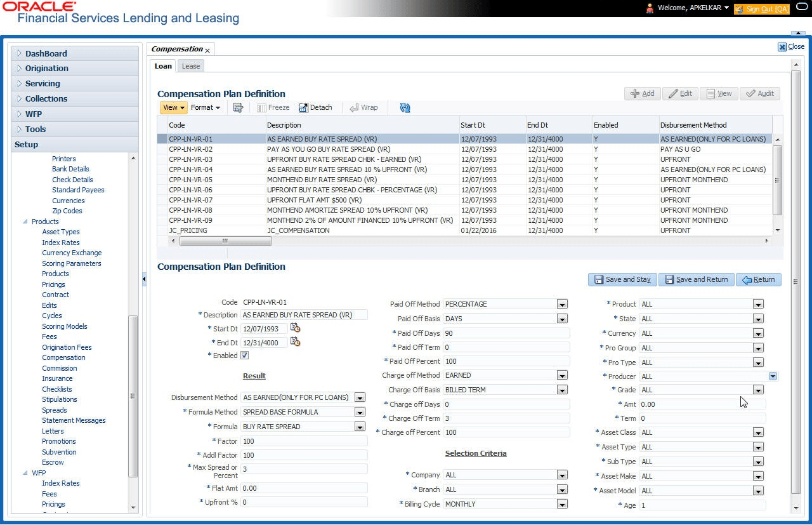This screenshot has height=525, width=812.
Task: Expand the Paid Off Method dropdown
Action: [x=562, y=304]
